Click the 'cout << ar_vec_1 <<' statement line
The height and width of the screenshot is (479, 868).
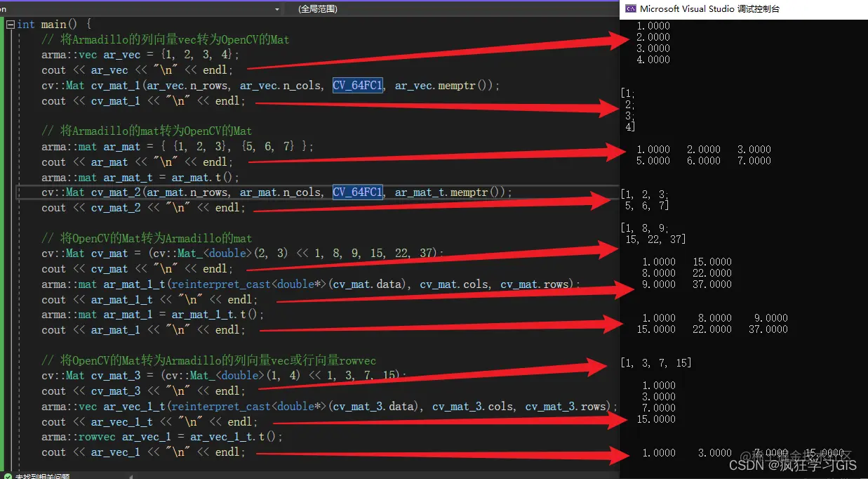click(144, 452)
